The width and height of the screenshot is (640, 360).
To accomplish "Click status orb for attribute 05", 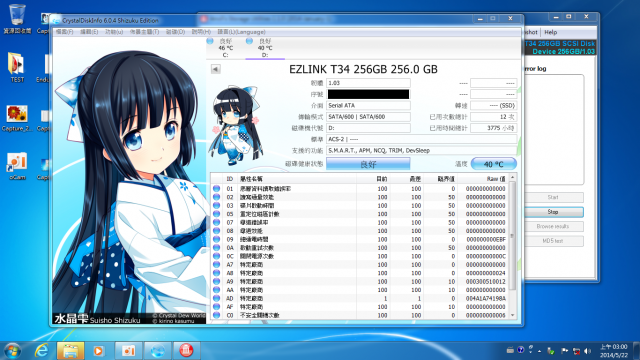I will click(x=216, y=214).
